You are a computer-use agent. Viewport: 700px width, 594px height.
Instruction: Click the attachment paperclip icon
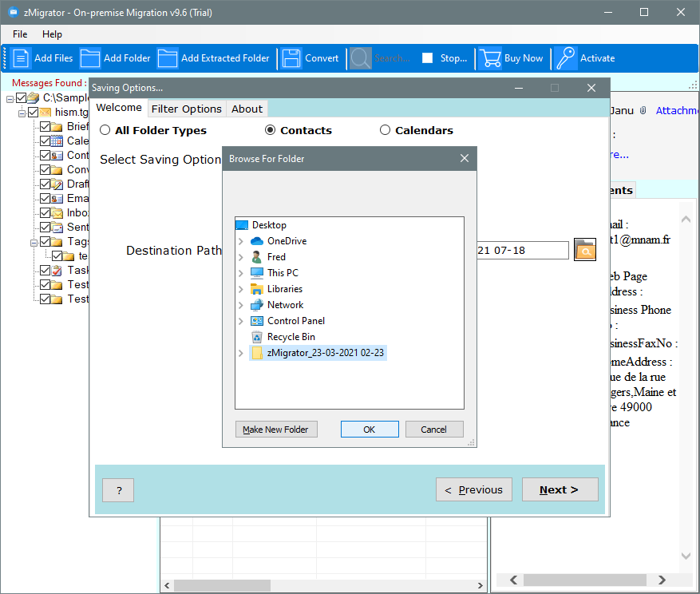pyautogui.click(x=643, y=110)
